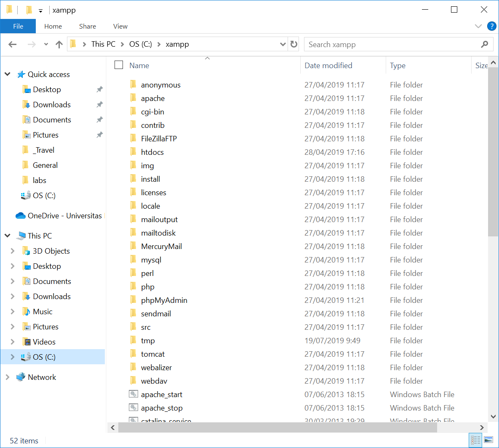Select the mysql folder icon
Viewport: 499px width, 448px height.
(x=133, y=260)
